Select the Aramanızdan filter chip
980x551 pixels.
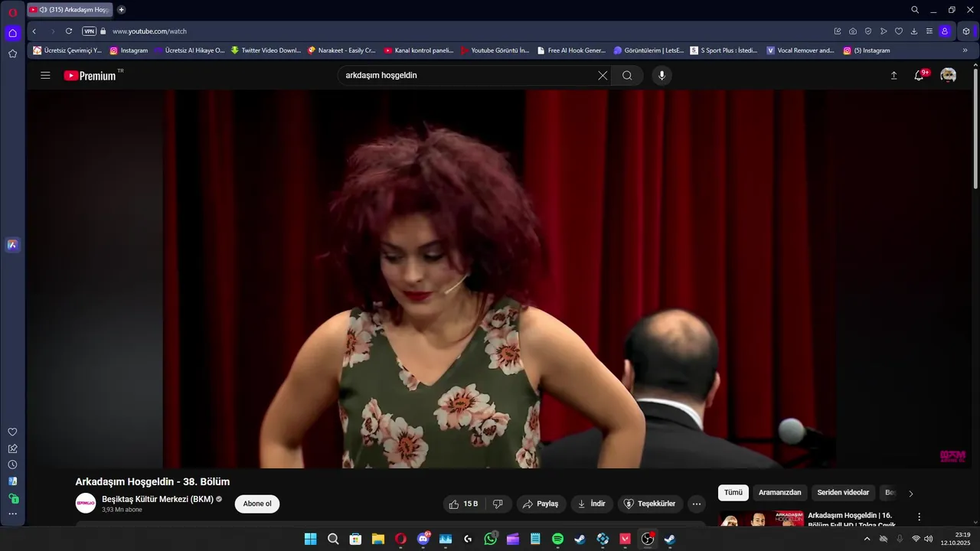779,493
